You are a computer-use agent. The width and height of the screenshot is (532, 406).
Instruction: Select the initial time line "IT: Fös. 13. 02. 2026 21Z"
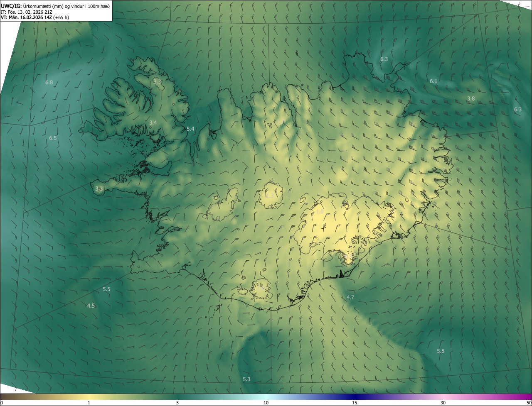(27, 12)
